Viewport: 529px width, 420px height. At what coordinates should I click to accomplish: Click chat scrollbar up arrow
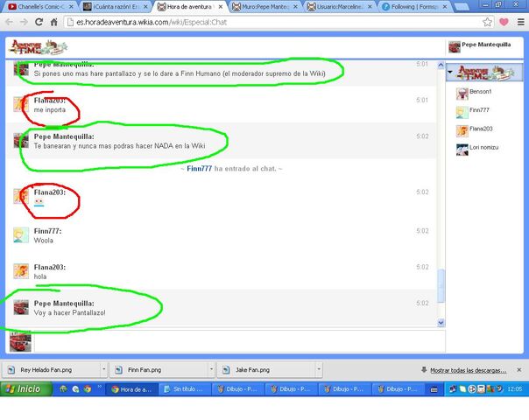pyautogui.click(x=441, y=65)
